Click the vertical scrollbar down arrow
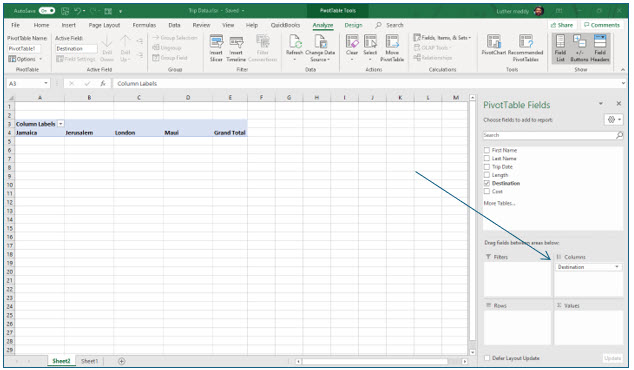 [x=472, y=353]
